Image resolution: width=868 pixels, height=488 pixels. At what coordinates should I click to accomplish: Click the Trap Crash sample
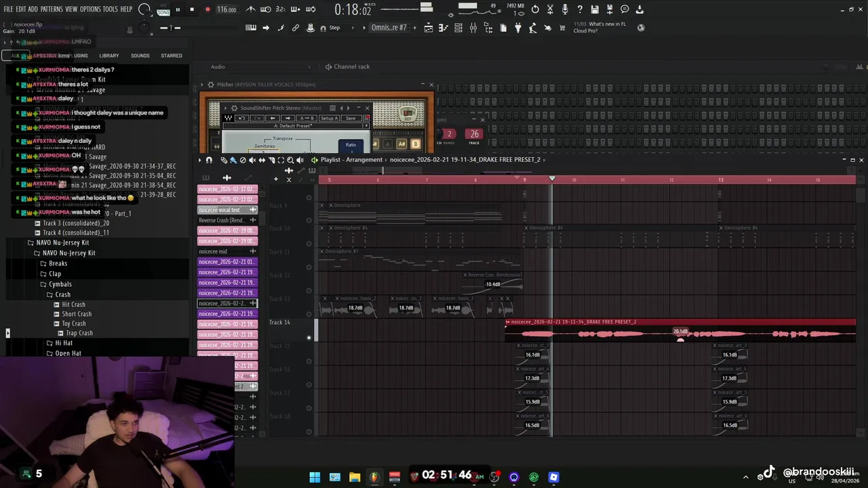[x=79, y=333]
